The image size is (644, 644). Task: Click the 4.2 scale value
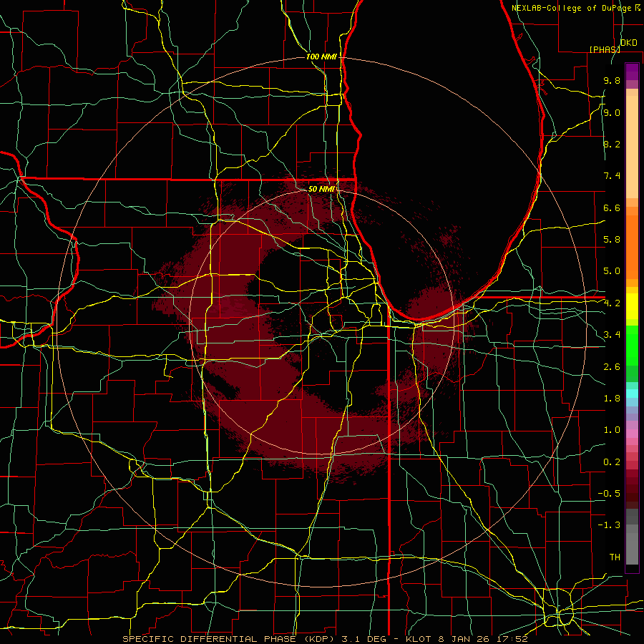[x=612, y=303]
